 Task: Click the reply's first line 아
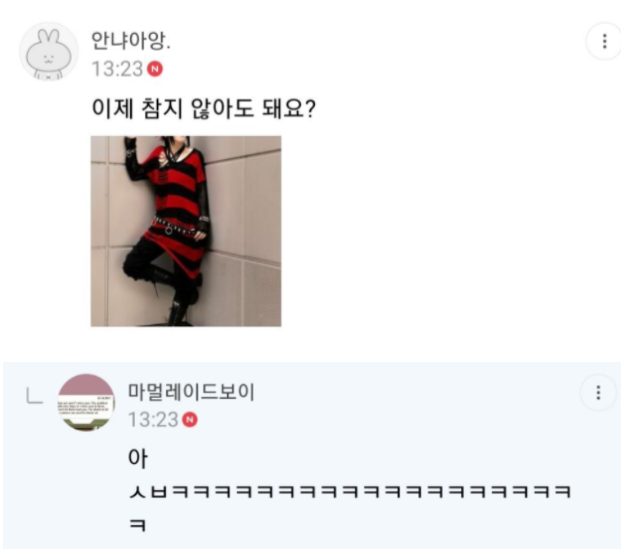[x=138, y=458]
